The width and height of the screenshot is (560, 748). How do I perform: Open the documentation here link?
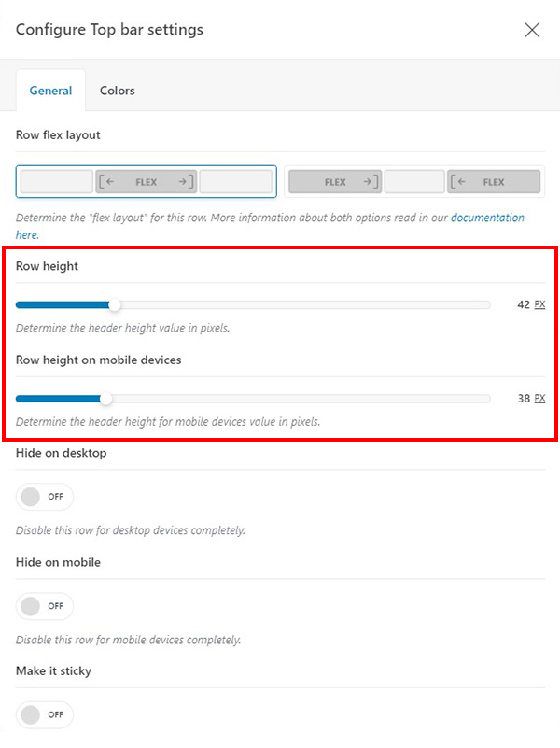[486, 218]
